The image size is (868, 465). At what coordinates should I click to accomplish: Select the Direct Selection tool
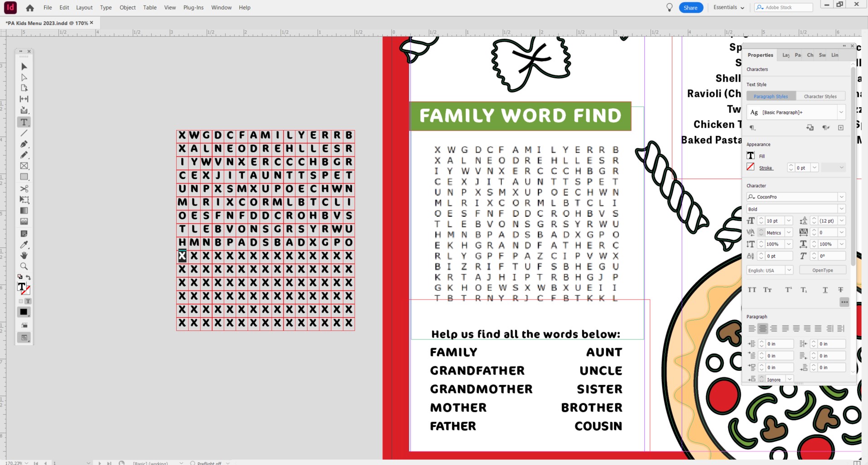click(x=24, y=77)
